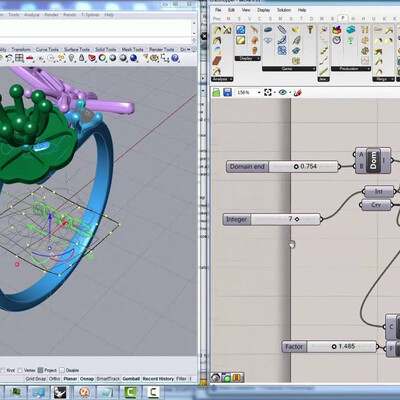Screen dimensions: 400x400
Task: Click the white diamond gem icon in Gems panel
Action: [x=268, y=41]
